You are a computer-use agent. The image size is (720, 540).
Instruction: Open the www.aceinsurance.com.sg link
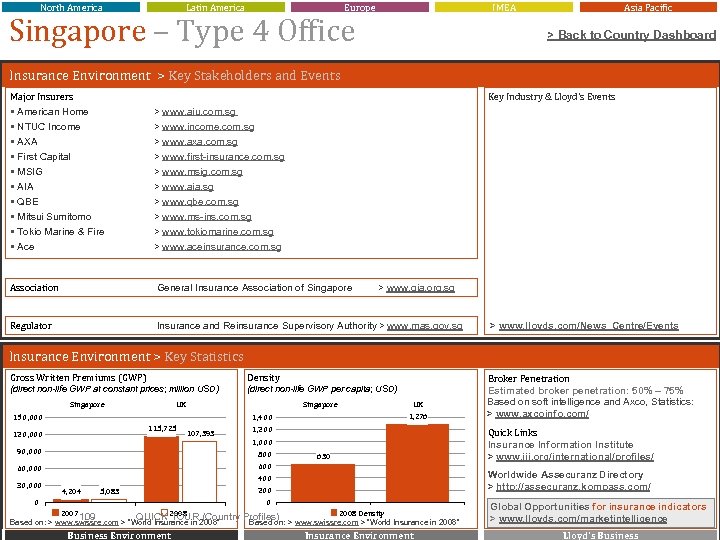point(221,247)
